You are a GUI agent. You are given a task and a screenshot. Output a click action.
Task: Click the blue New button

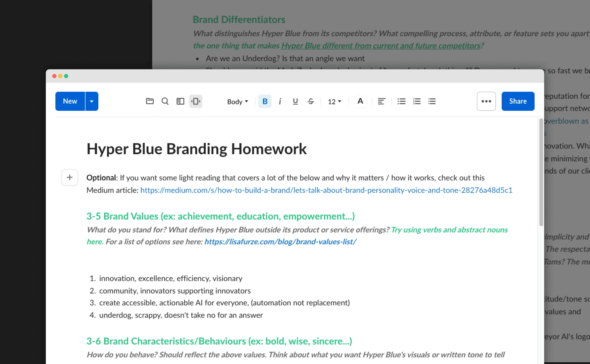point(70,101)
